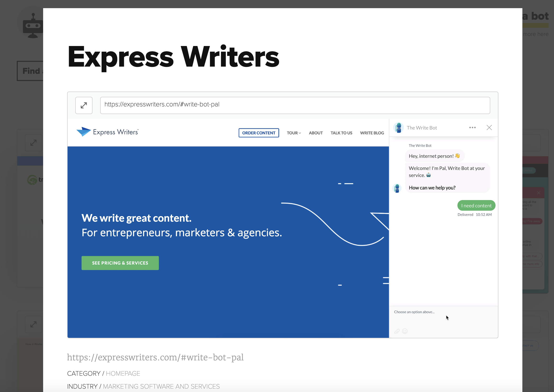Click the attachment paperclip icon in chat
The width and height of the screenshot is (554, 392).
click(x=397, y=331)
